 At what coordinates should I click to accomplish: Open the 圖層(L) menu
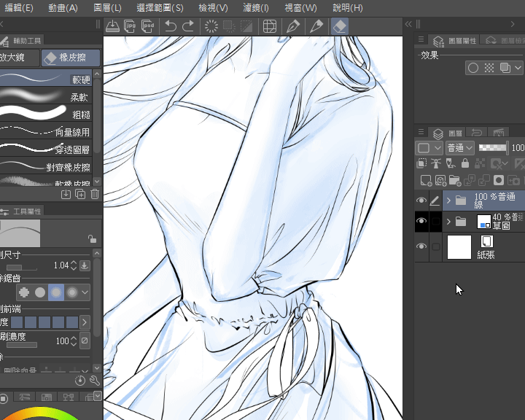(x=107, y=8)
